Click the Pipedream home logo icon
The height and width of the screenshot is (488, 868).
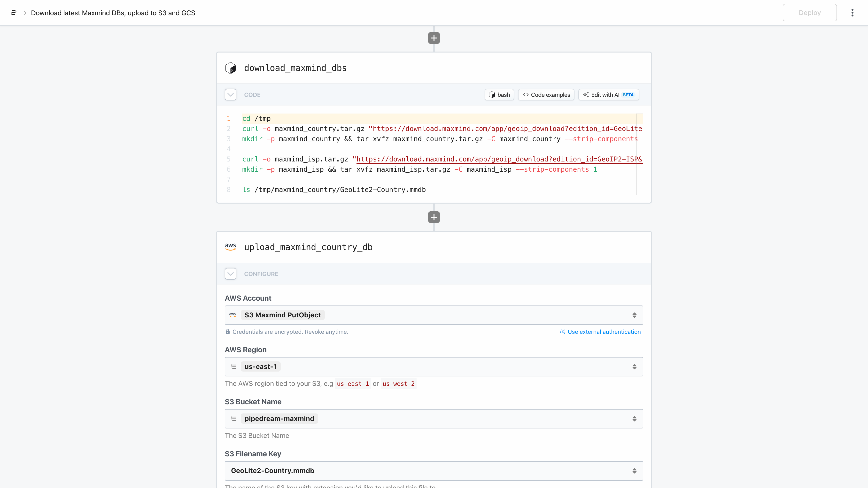(14, 13)
